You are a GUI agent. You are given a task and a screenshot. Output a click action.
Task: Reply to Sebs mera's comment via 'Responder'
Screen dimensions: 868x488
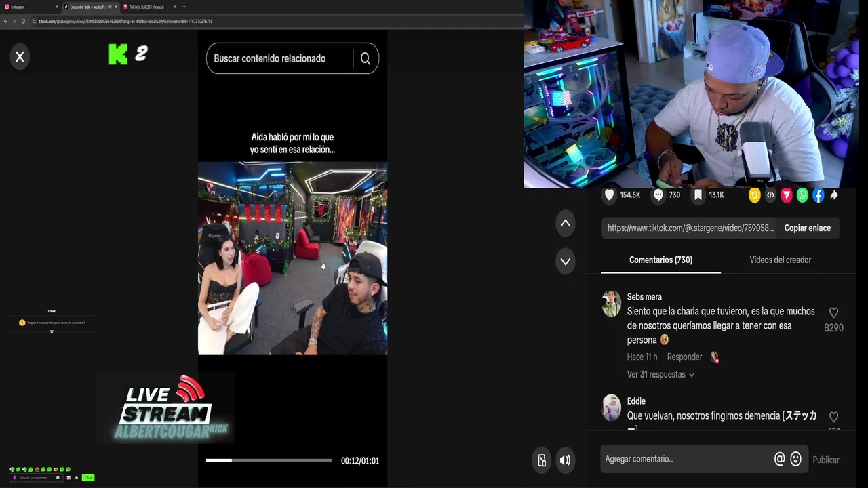coord(684,357)
